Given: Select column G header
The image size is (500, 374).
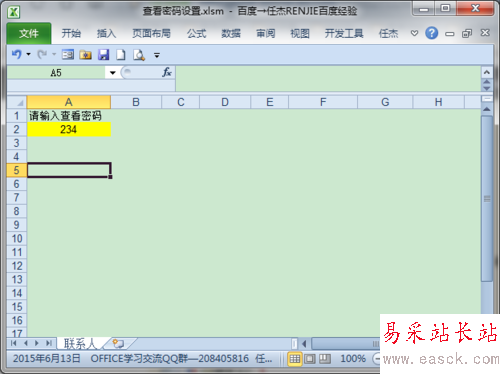Looking at the screenshot, I should coord(385,102).
